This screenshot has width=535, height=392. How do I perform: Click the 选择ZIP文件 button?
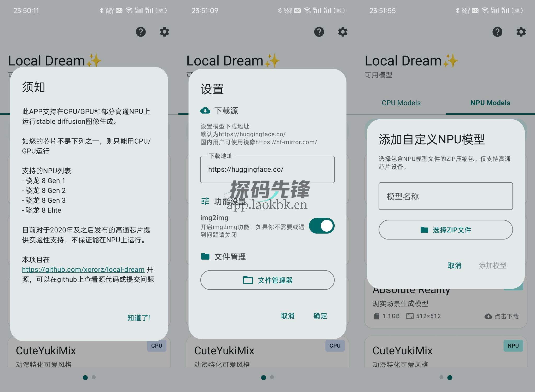click(446, 230)
